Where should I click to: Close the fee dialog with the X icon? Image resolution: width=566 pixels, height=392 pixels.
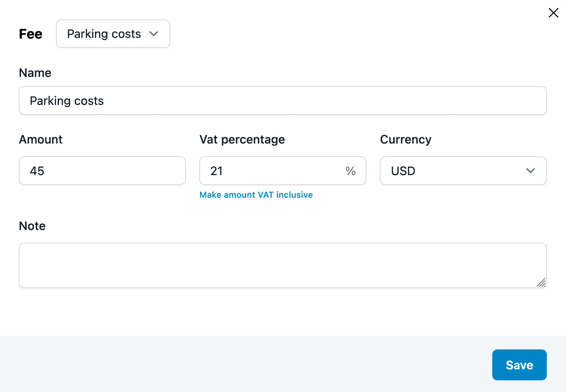pyautogui.click(x=553, y=13)
